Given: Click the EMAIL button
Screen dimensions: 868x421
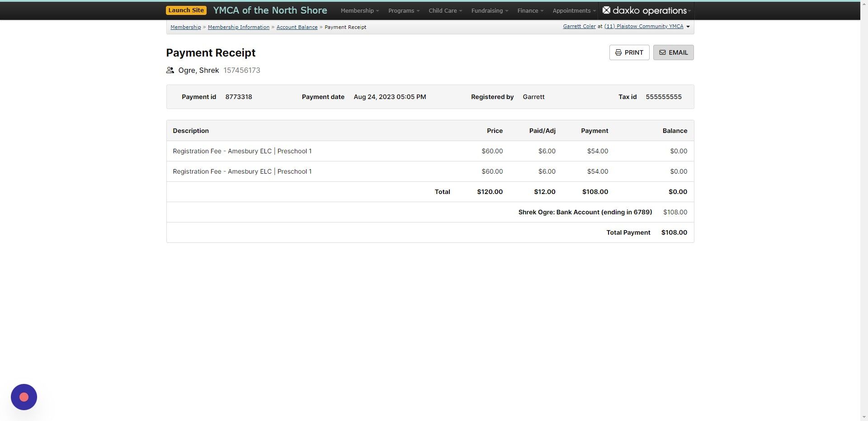Looking at the screenshot, I should click(673, 52).
